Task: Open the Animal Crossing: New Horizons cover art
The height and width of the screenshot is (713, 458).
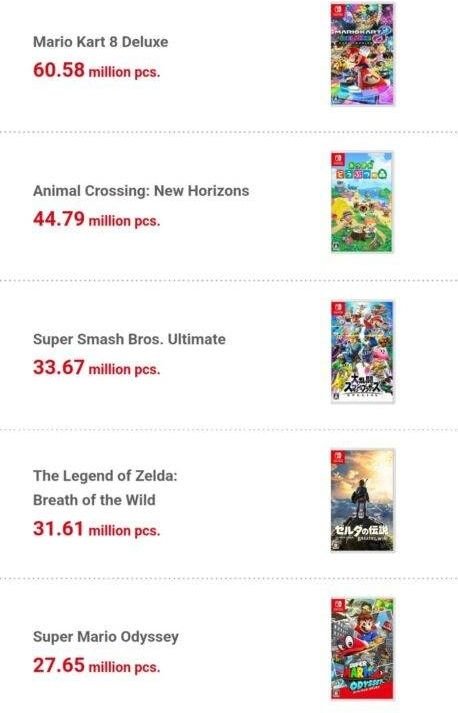Action: 362,202
